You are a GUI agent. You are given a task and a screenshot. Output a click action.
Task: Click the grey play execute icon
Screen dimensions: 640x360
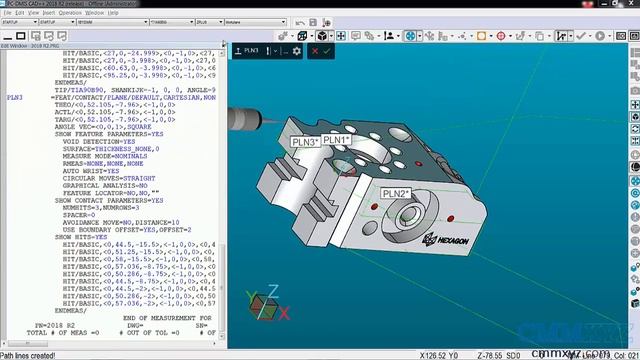600,36
